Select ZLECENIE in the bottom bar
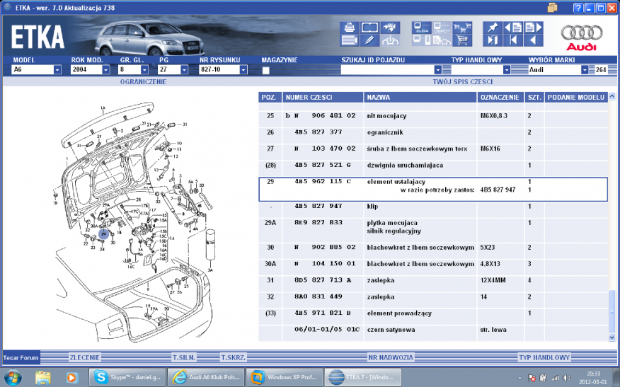620x387 pixels. click(85, 357)
